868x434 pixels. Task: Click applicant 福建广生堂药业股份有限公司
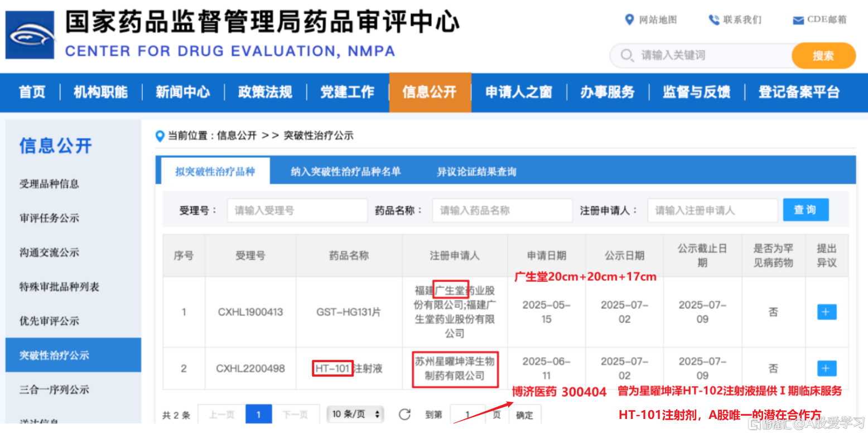(455, 312)
